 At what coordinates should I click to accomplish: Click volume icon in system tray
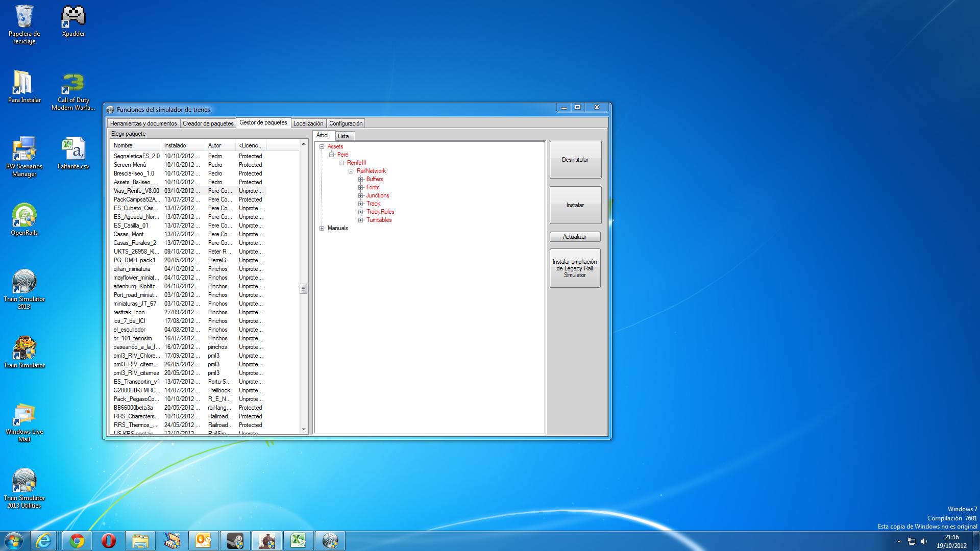[924, 541]
